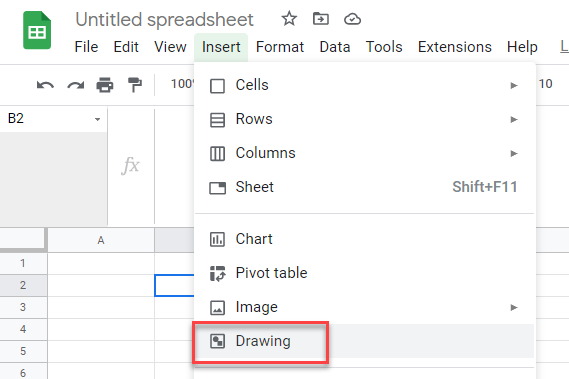Select row 2 header
Image resolution: width=569 pixels, height=379 pixels.
[x=23, y=285]
